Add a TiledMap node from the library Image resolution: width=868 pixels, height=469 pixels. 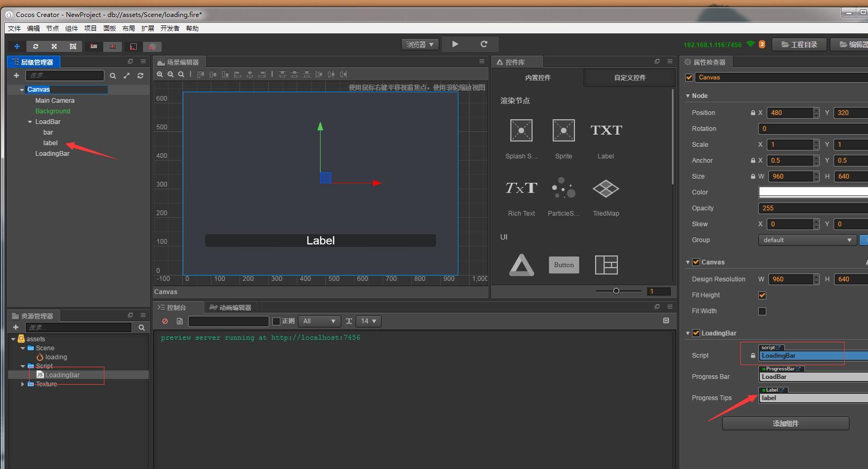pos(606,197)
